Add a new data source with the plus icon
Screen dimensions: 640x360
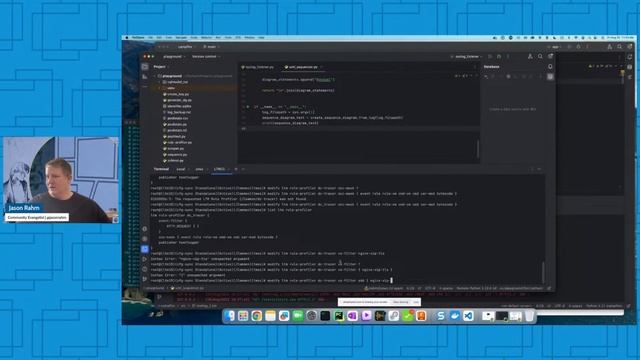coord(486,76)
